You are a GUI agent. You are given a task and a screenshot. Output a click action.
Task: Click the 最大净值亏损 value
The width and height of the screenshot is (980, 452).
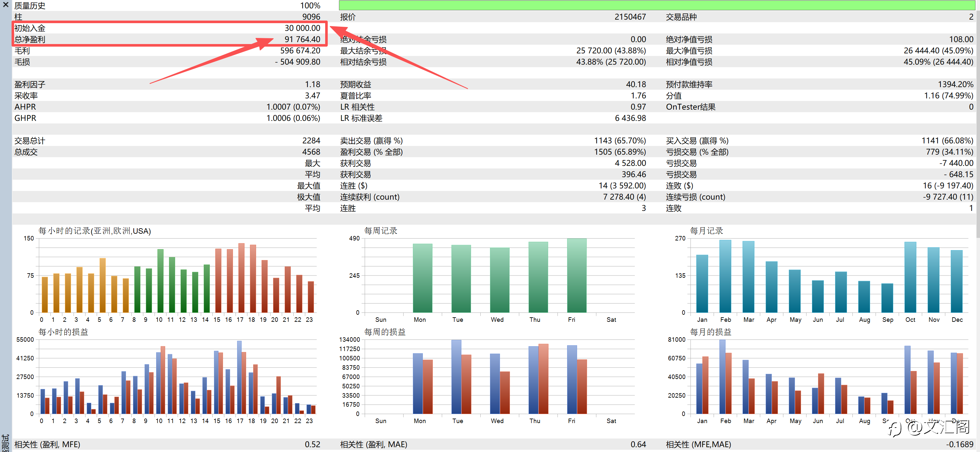coord(938,51)
